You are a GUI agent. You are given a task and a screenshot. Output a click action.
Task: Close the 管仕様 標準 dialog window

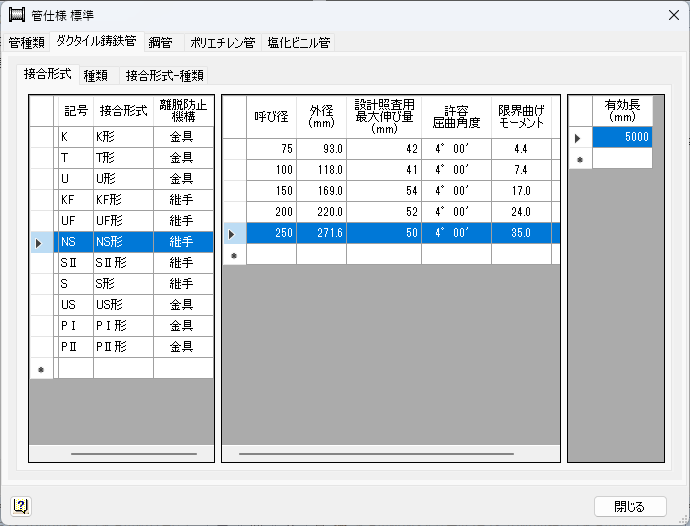pyautogui.click(x=670, y=15)
